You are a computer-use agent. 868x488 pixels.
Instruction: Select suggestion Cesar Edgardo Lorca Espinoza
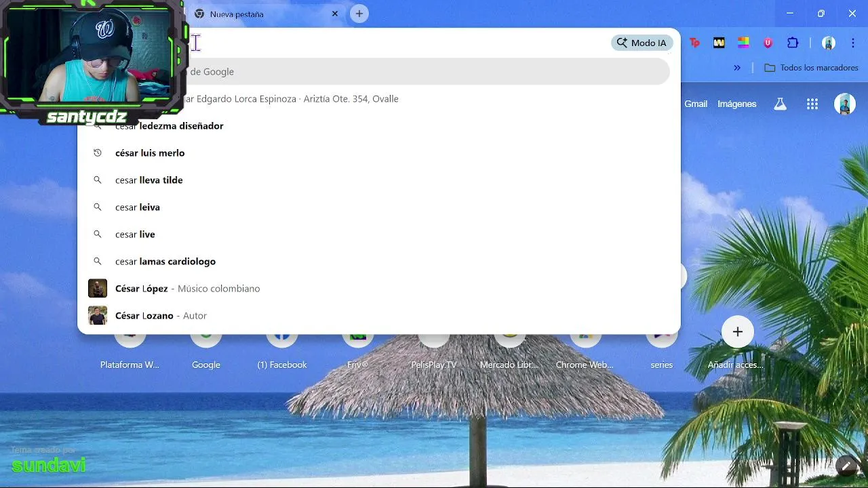pyautogui.click(x=379, y=99)
